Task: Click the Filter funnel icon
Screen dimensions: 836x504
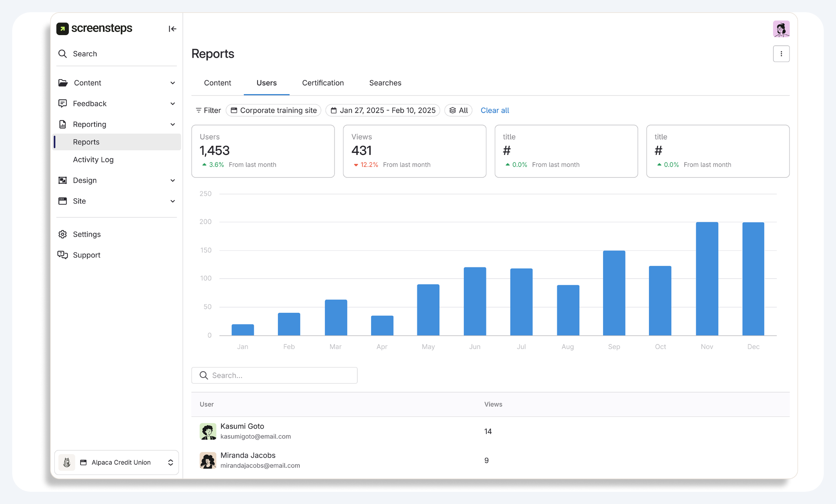Action: tap(199, 111)
